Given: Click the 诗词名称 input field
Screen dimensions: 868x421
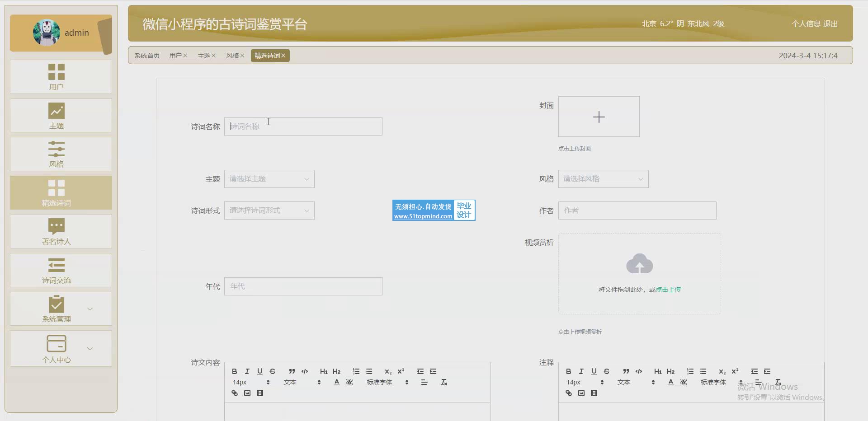Looking at the screenshot, I should click(x=303, y=126).
